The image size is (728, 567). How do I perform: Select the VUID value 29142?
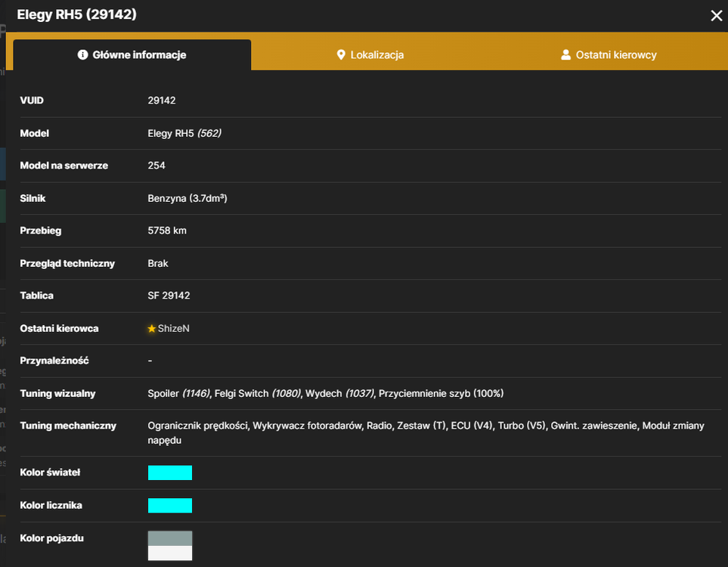click(162, 101)
